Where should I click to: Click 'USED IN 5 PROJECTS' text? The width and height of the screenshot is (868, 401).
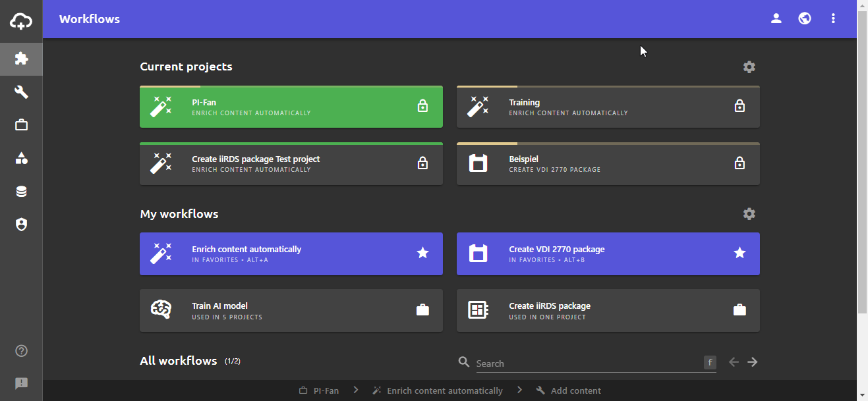pyautogui.click(x=227, y=317)
